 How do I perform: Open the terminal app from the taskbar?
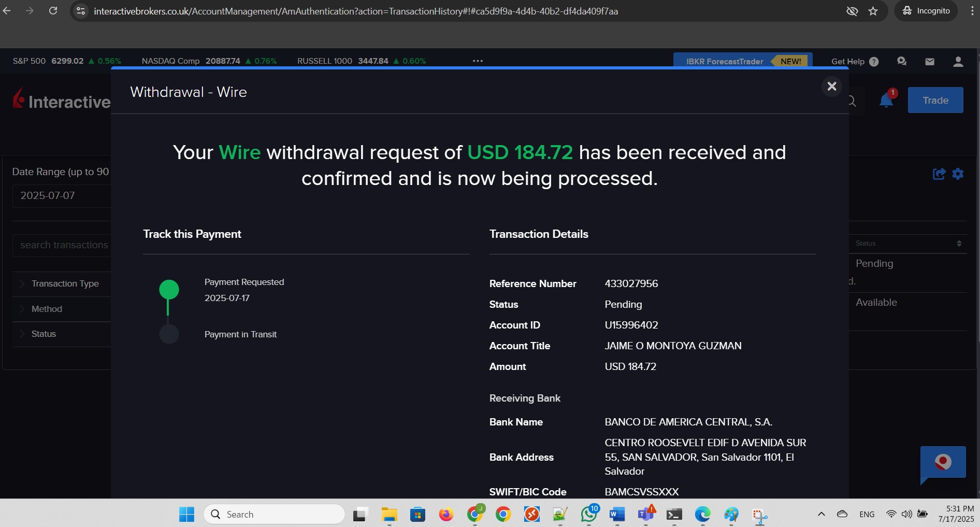(x=674, y=514)
